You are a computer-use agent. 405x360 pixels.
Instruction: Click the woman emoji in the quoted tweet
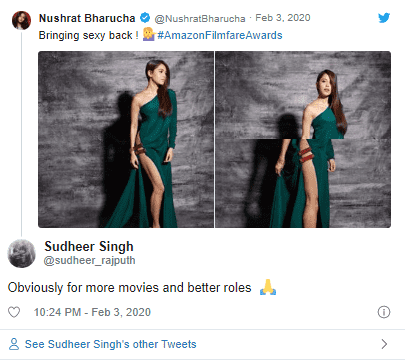tap(148, 34)
